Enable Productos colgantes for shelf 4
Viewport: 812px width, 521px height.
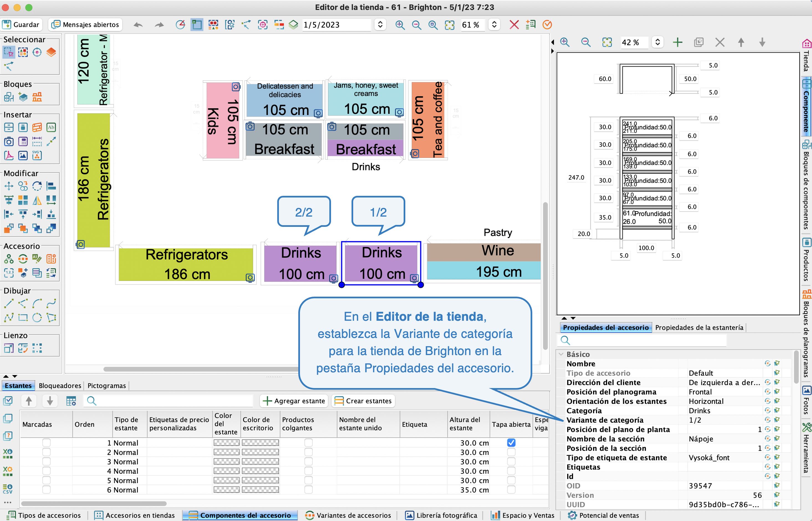pyautogui.click(x=308, y=471)
